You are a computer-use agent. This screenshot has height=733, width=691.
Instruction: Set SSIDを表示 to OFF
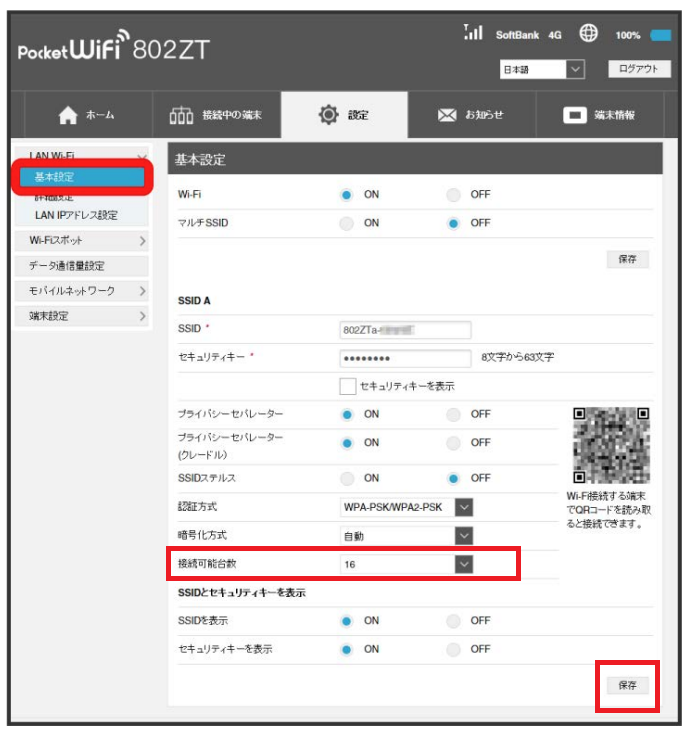pyautogui.click(x=453, y=621)
